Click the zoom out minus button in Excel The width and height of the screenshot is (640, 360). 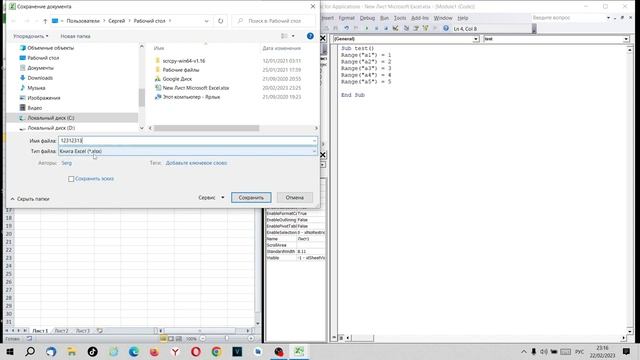pos(202,338)
